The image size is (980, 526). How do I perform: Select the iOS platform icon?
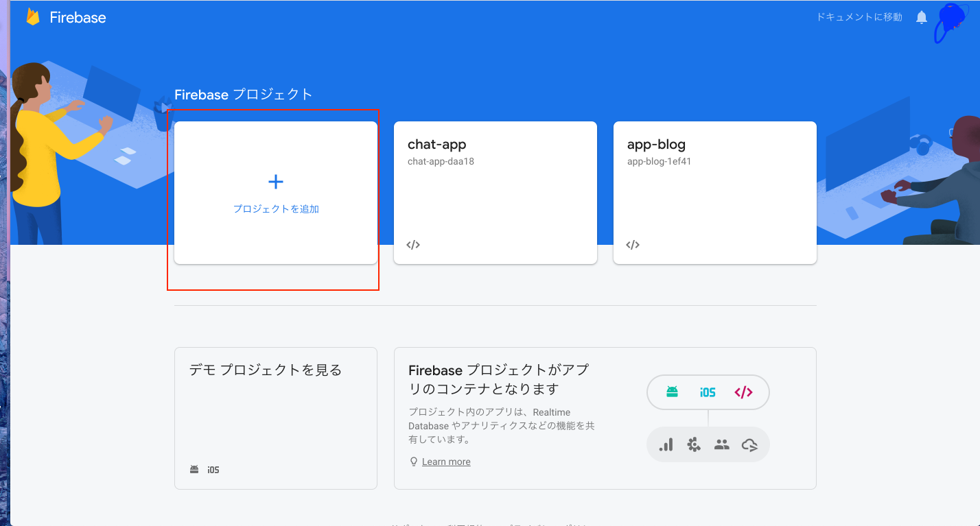coord(708,392)
